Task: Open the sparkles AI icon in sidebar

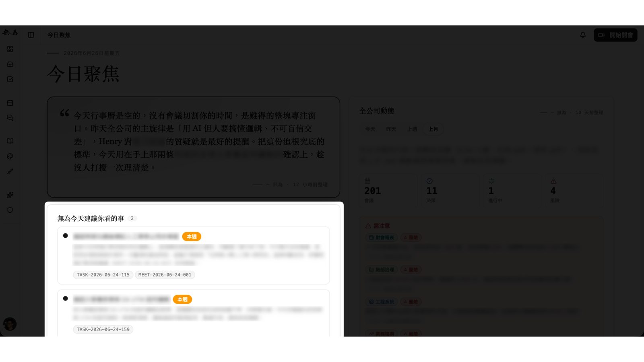Action: (10, 195)
